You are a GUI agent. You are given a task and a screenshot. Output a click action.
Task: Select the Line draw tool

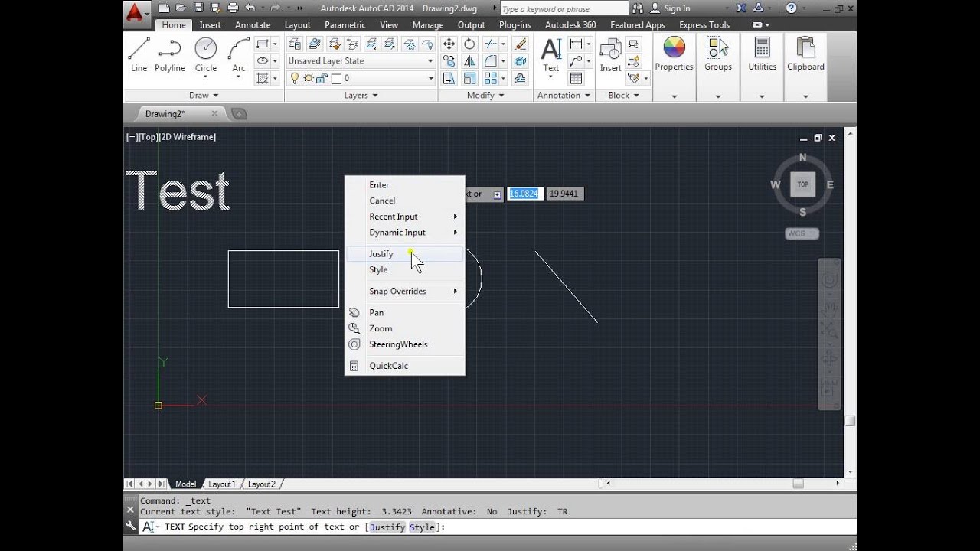139,54
